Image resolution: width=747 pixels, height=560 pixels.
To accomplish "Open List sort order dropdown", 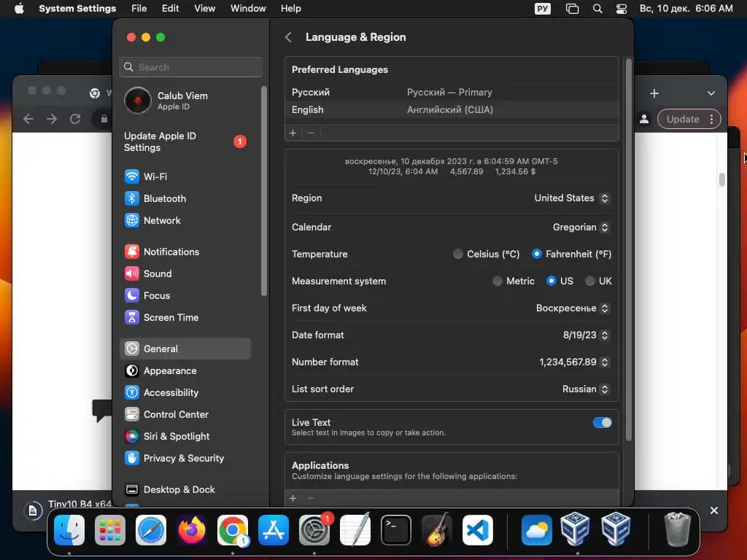I will (586, 389).
